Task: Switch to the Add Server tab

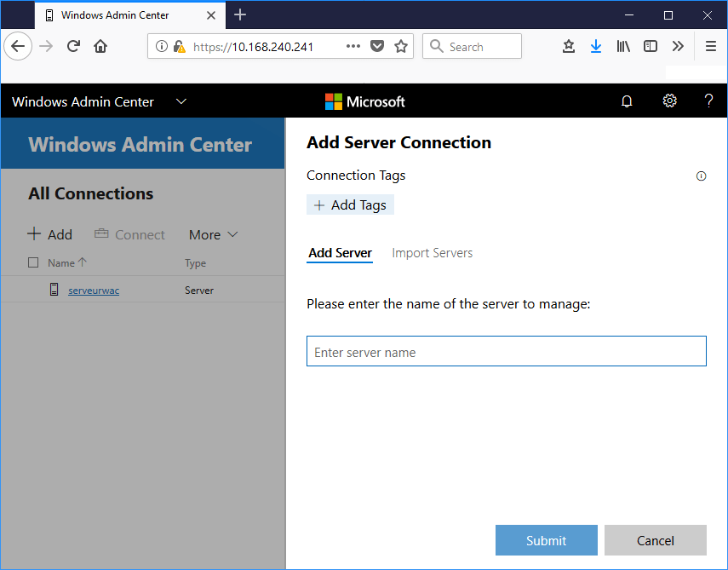Action: [340, 253]
